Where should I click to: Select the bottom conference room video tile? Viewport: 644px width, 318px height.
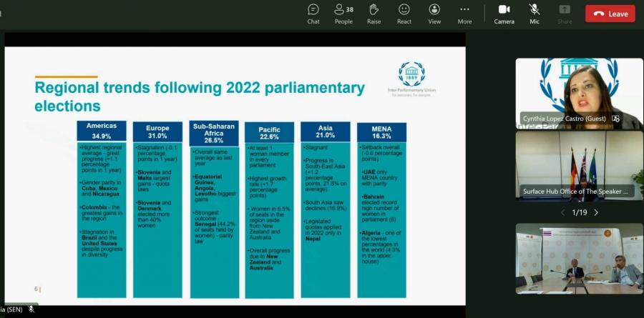coord(579,259)
